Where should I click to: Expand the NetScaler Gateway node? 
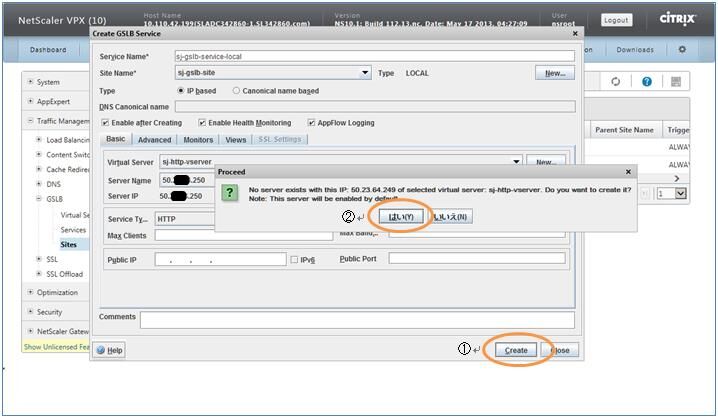(30, 331)
